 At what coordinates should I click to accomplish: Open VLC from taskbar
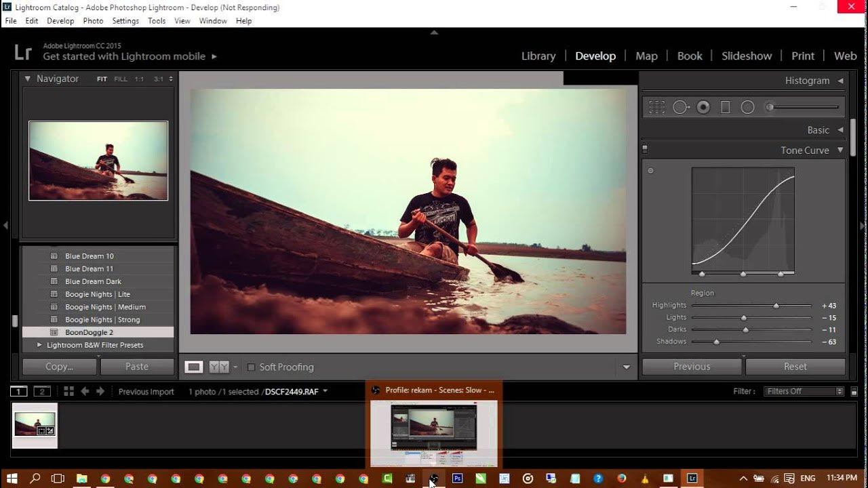(645, 479)
